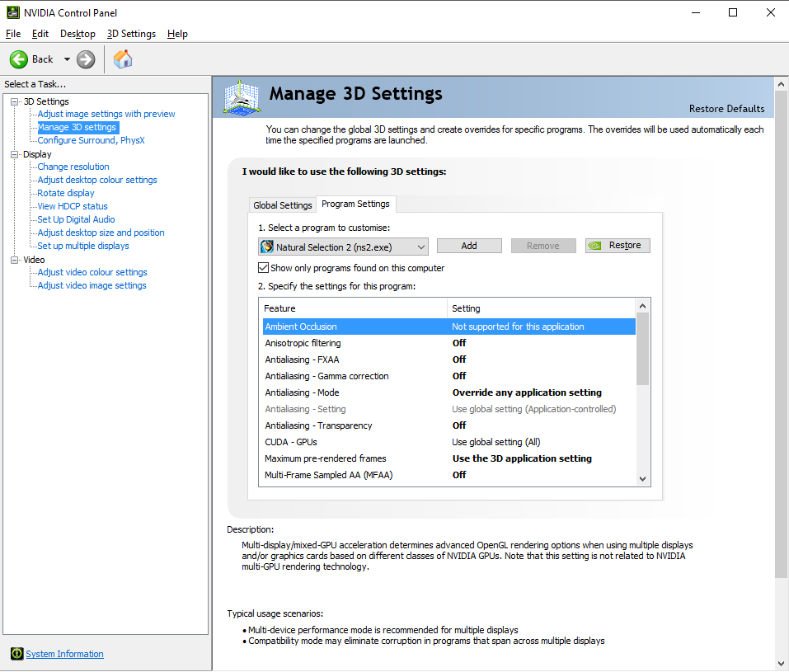
Task: Open Set Up Digital Audio
Action: click(x=76, y=219)
